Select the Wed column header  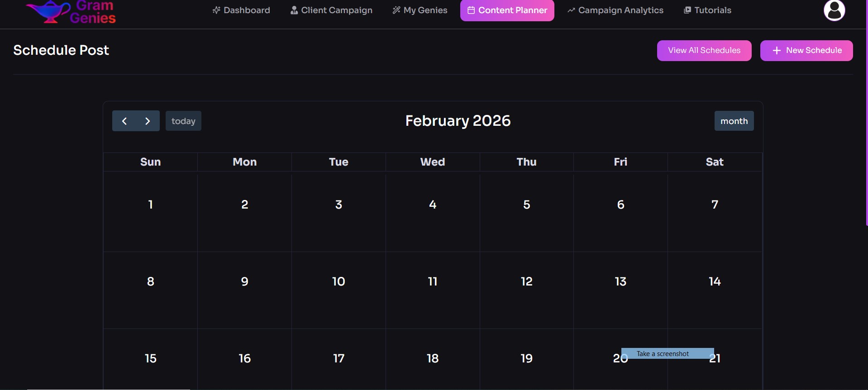coord(433,162)
